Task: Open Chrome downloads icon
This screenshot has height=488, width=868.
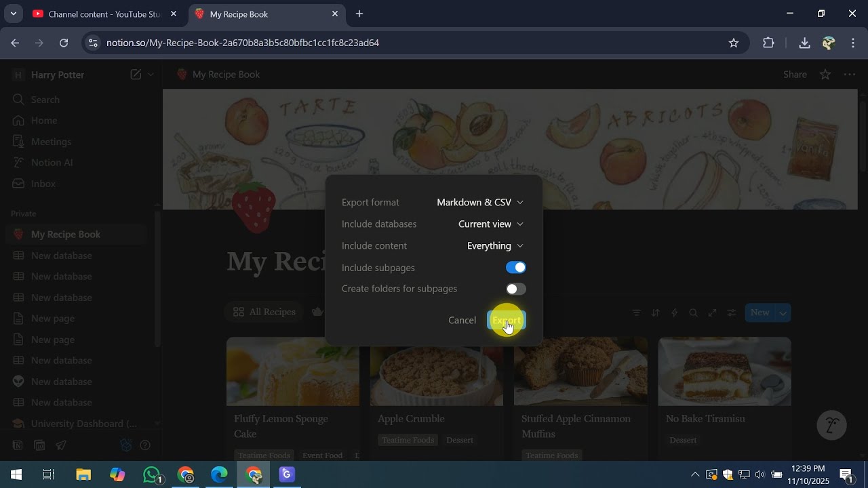Action: 804,43
